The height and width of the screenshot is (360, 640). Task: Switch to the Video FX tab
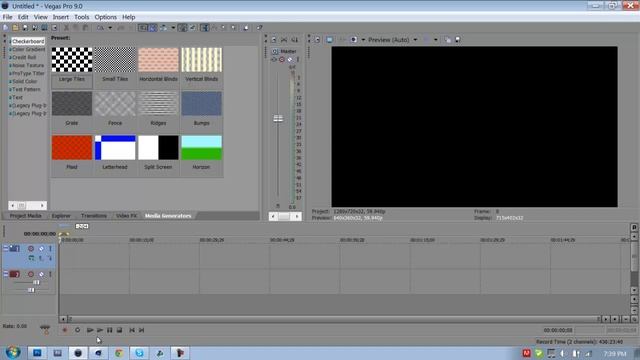click(x=126, y=216)
